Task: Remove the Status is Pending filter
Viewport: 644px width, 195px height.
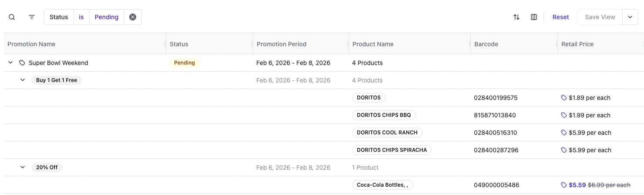Action: pos(133,17)
